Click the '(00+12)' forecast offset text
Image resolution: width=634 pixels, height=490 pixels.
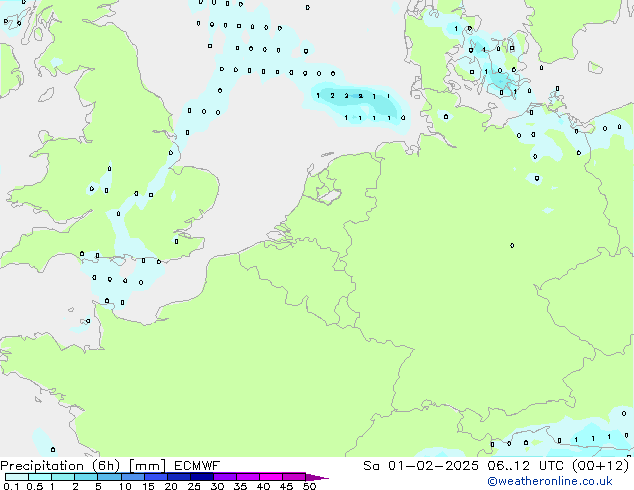point(600,466)
